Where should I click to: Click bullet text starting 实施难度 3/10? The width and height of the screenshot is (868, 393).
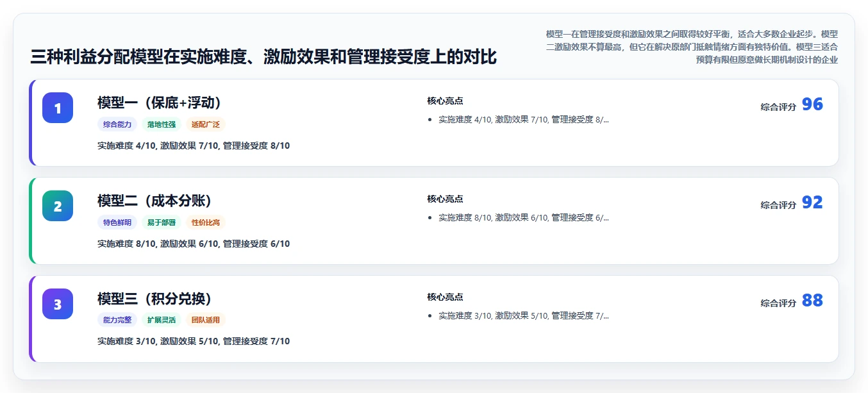point(524,315)
